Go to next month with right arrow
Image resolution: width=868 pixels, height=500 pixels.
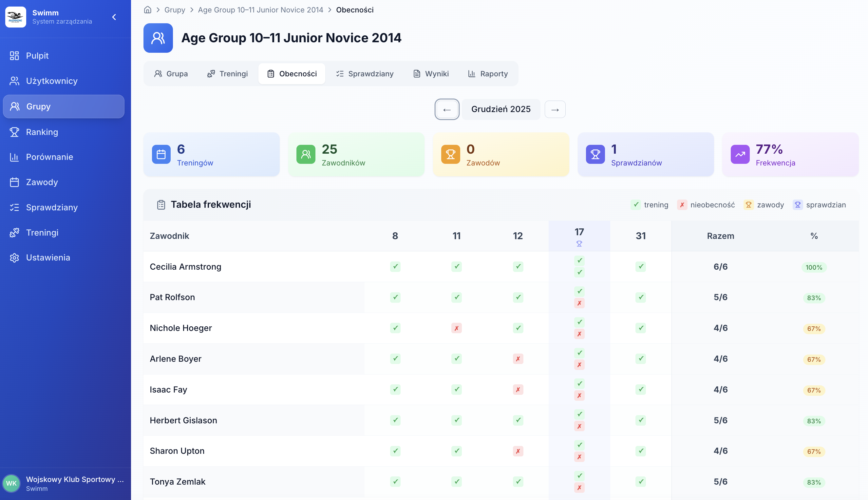[555, 109]
